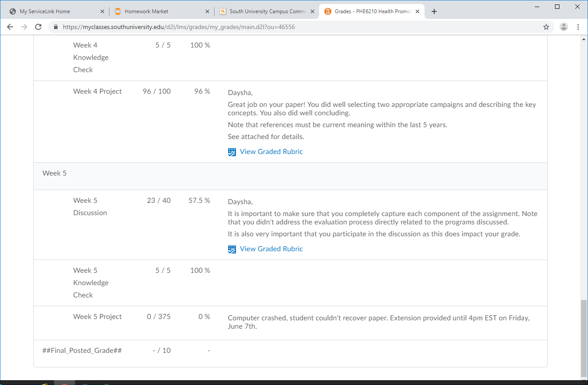Click the participate in the discussion comment
The width and height of the screenshot is (588, 385).
click(x=374, y=234)
